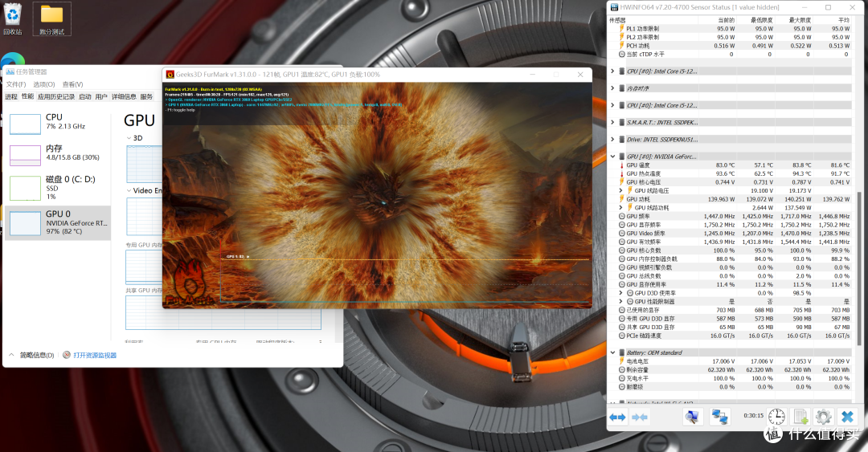Collapse Battery: OEM standard group

click(x=612, y=352)
